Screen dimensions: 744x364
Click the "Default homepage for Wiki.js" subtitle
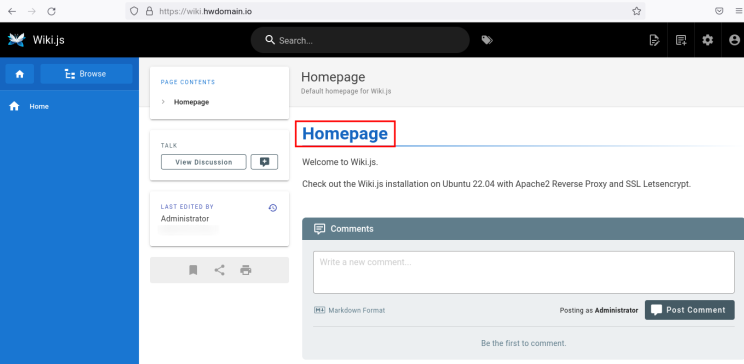coord(346,91)
